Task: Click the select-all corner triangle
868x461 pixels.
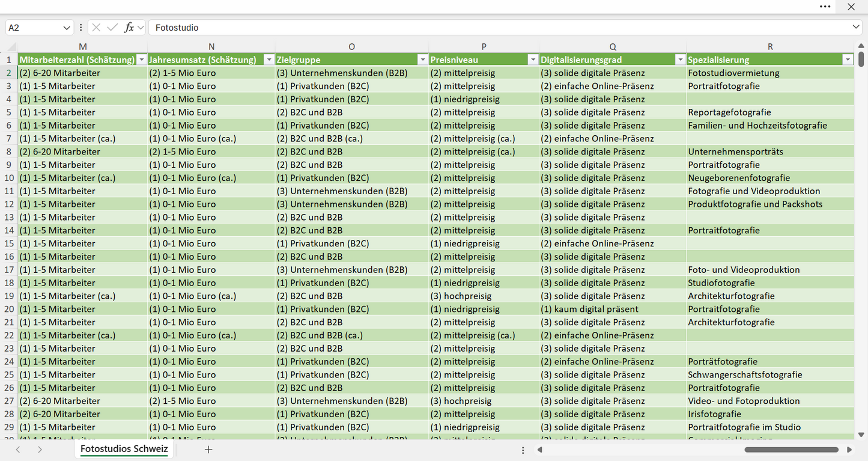Action: pyautogui.click(x=10, y=47)
